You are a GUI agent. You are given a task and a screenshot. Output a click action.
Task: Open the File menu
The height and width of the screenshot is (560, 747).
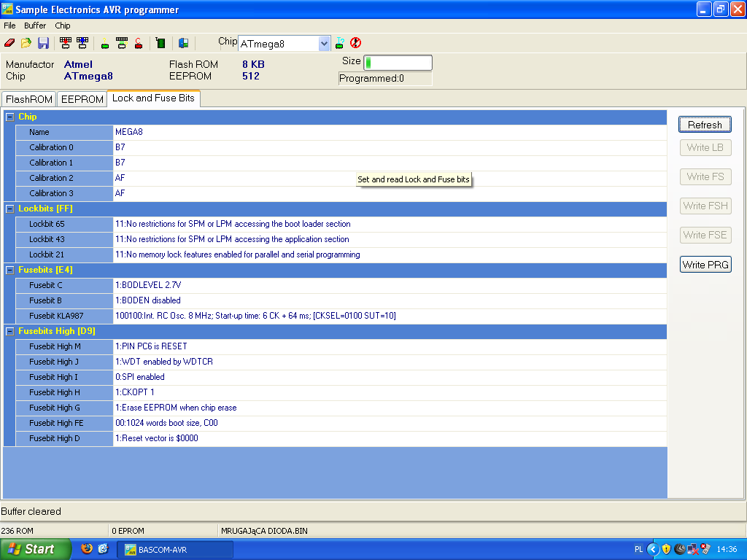point(9,26)
